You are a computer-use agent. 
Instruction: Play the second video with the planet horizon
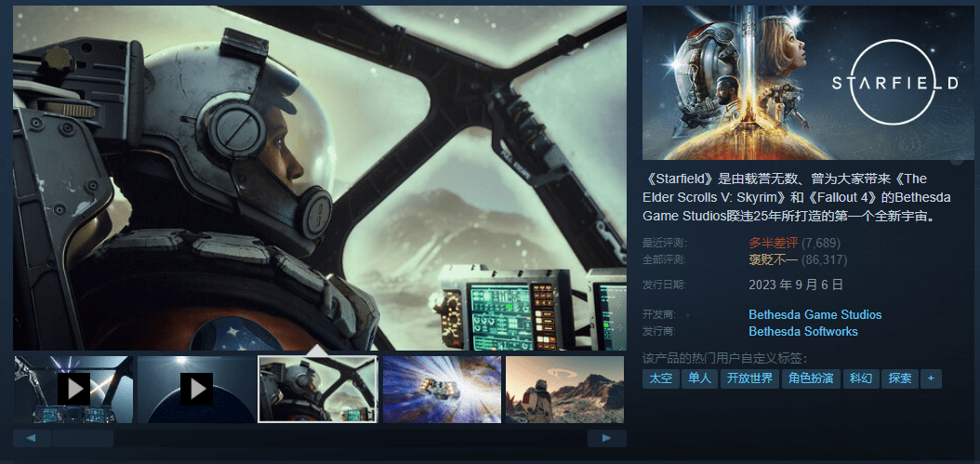point(196,389)
